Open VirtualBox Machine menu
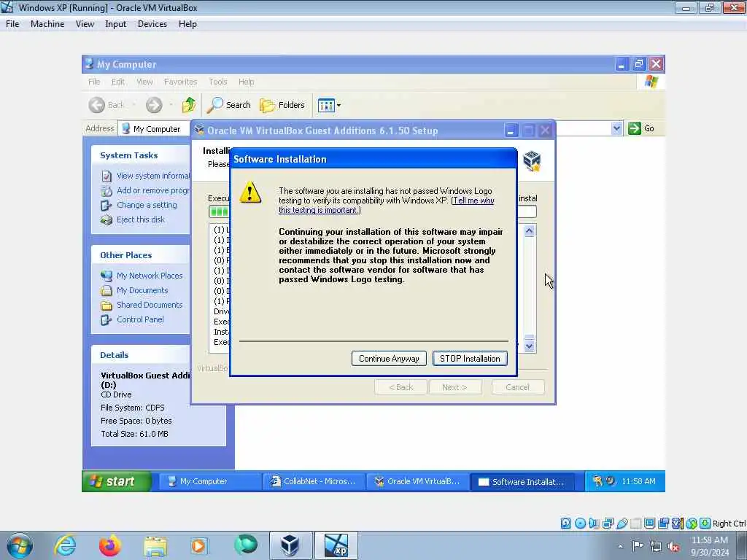This screenshot has height=560, width=747. pyautogui.click(x=47, y=24)
